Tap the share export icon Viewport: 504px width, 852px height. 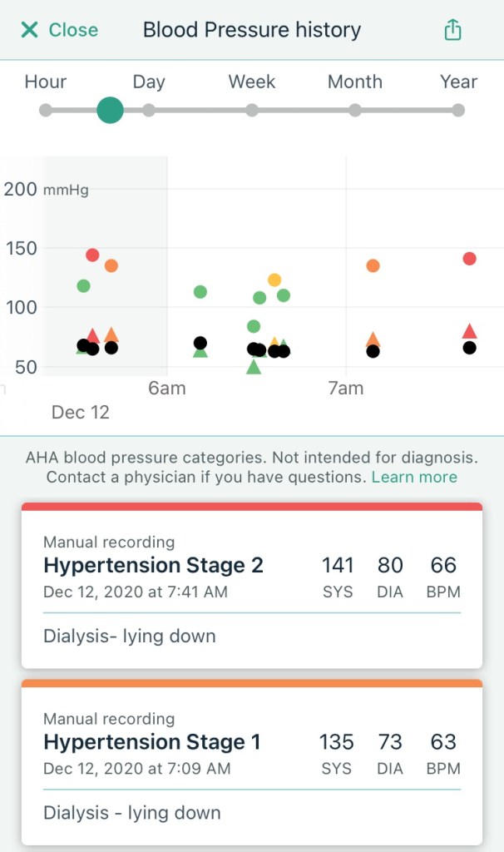[452, 31]
